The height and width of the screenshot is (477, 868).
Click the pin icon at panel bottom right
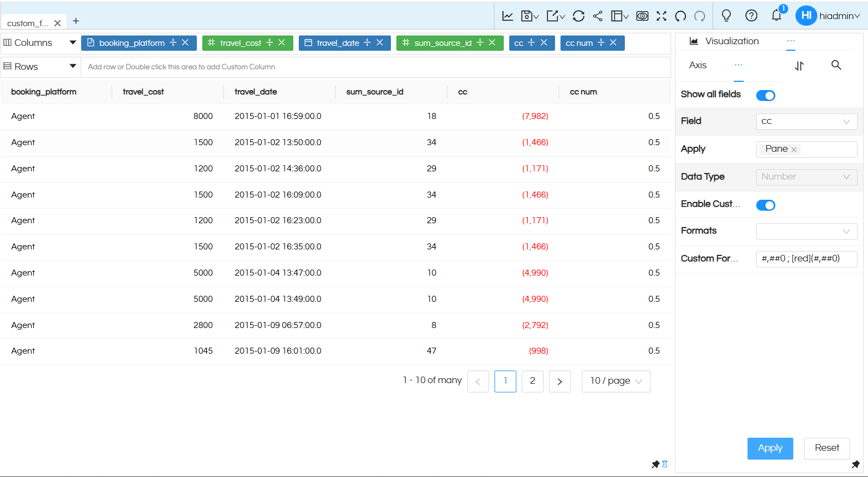(855, 464)
